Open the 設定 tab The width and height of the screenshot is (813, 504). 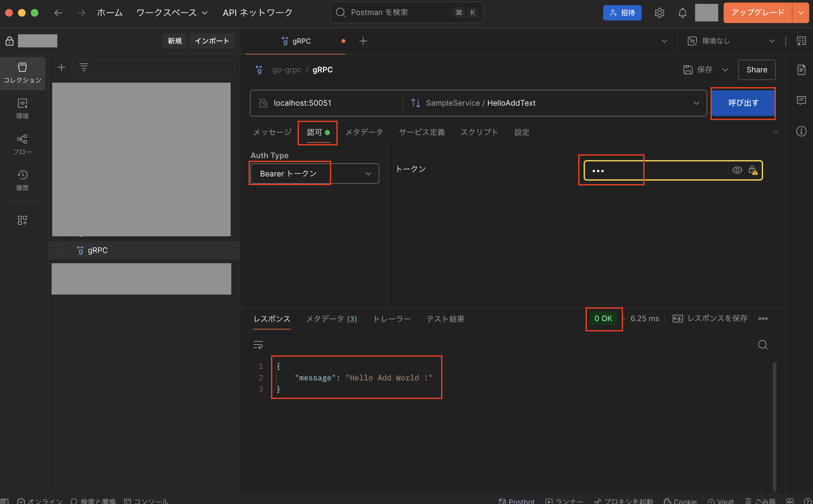coord(521,132)
